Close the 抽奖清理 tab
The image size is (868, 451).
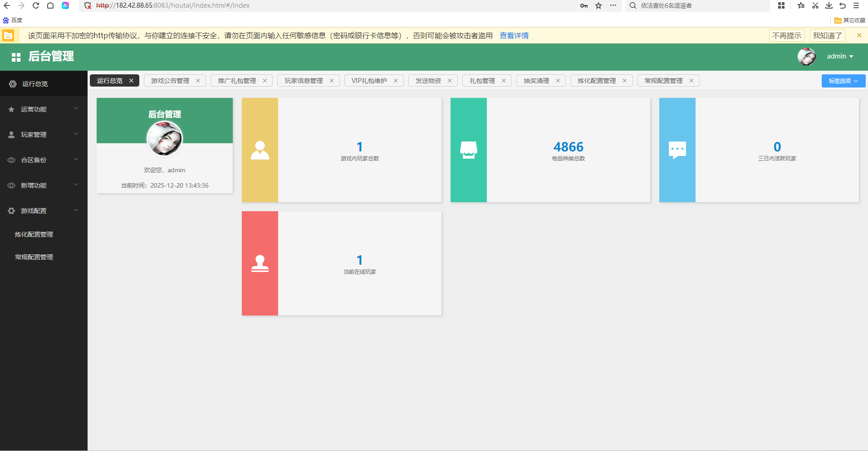point(558,81)
